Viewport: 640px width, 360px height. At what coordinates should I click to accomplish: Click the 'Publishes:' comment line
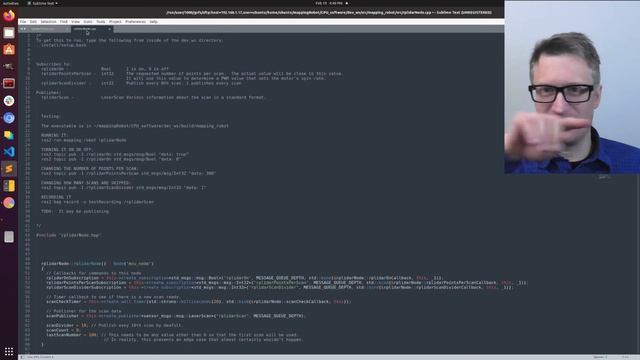[48, 93]
